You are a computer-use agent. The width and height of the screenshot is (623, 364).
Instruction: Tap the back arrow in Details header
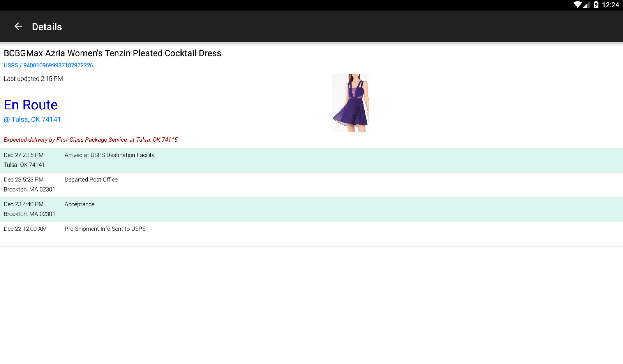(x=18, y=26)
